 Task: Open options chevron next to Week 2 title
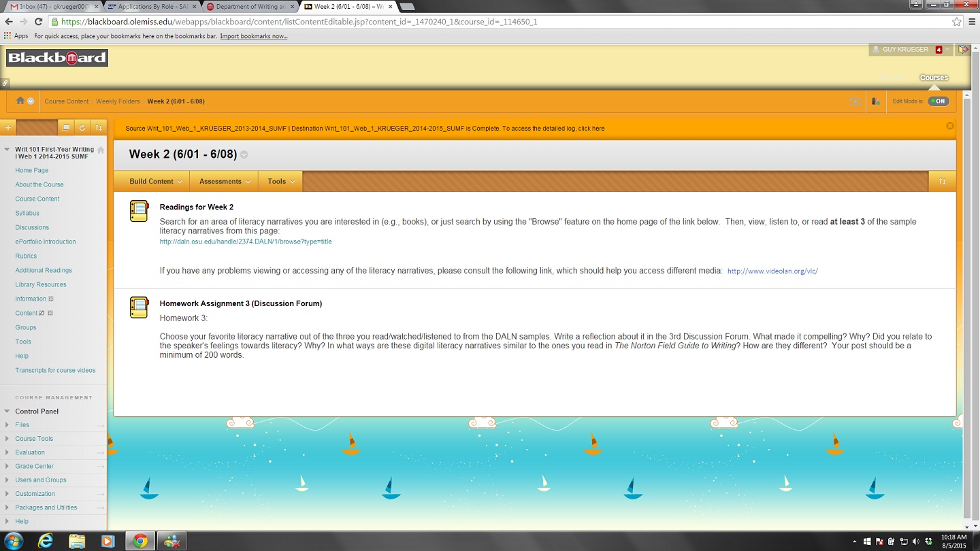(244, 154)
